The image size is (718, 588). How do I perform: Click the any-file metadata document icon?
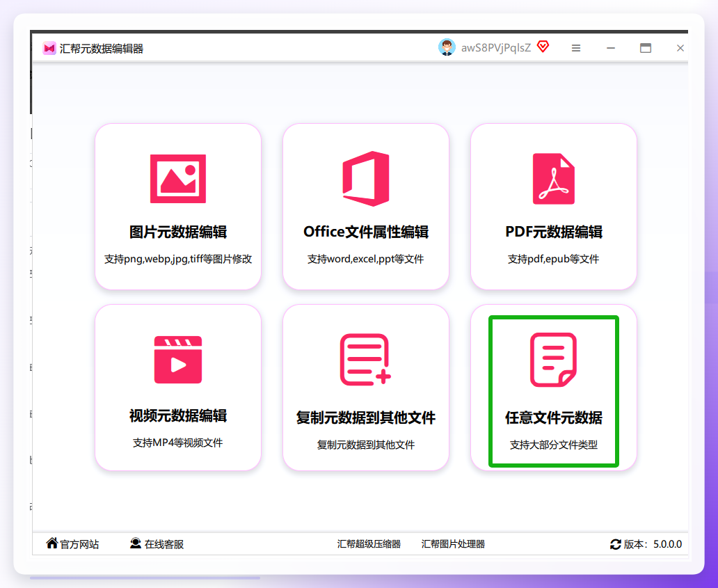(x=553, y=360)
